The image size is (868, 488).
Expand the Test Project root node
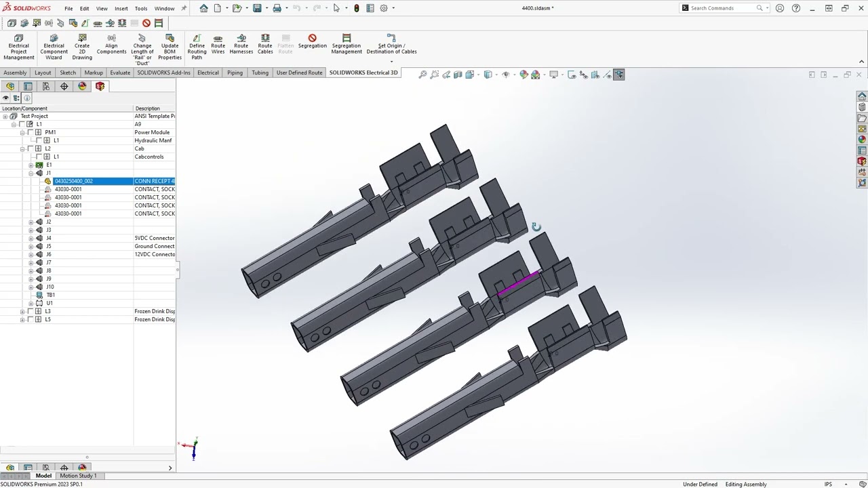[x=5, y=116]
